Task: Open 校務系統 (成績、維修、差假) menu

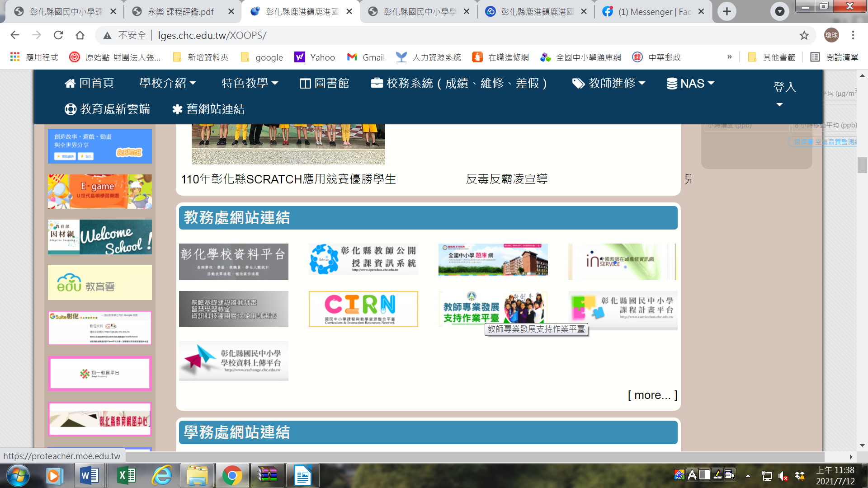Action: coord(459,83)
